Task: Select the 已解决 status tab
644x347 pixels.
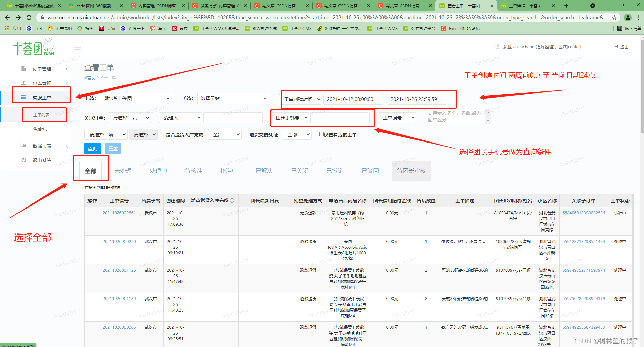Action: pyautogui.click(x=264, y=171)
